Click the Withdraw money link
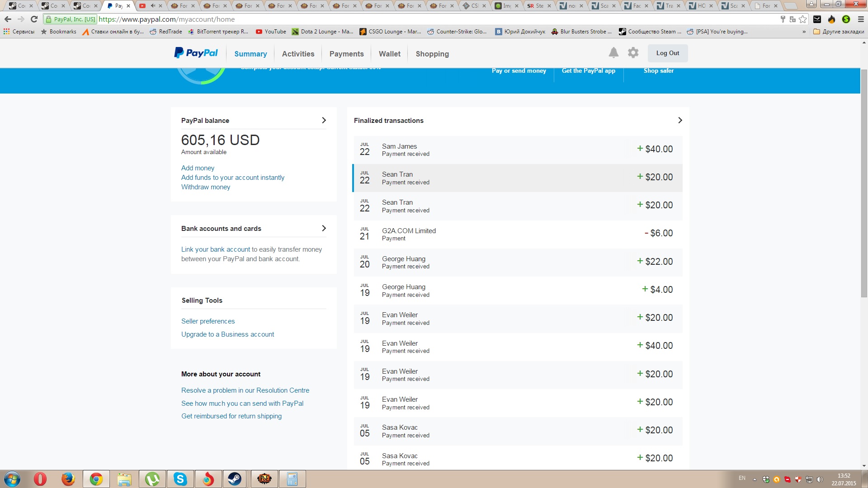The height and width of the screenshot is (488, 868). [206, 187]
